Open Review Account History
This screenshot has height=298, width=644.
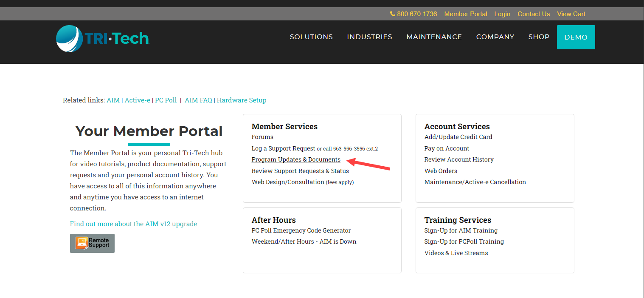click(x=459, y=159)
